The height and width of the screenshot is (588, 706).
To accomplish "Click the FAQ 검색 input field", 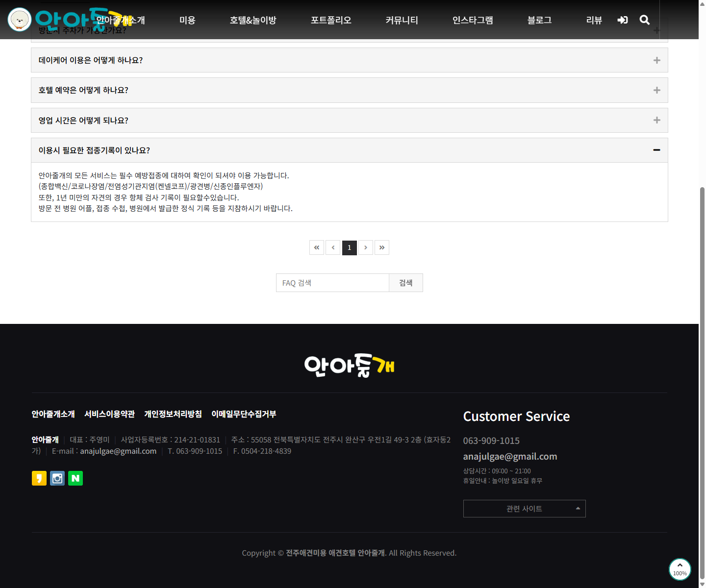I will tap(332, 283).
